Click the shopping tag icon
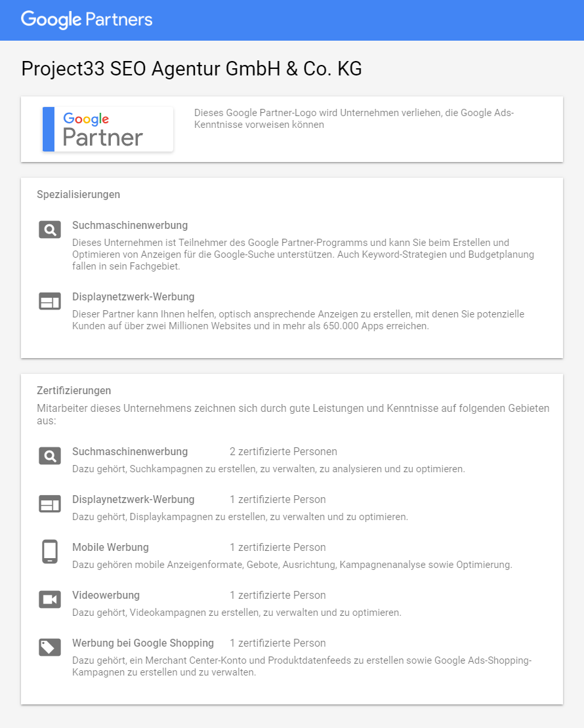584x728 pixels. (x=50, y=647)
